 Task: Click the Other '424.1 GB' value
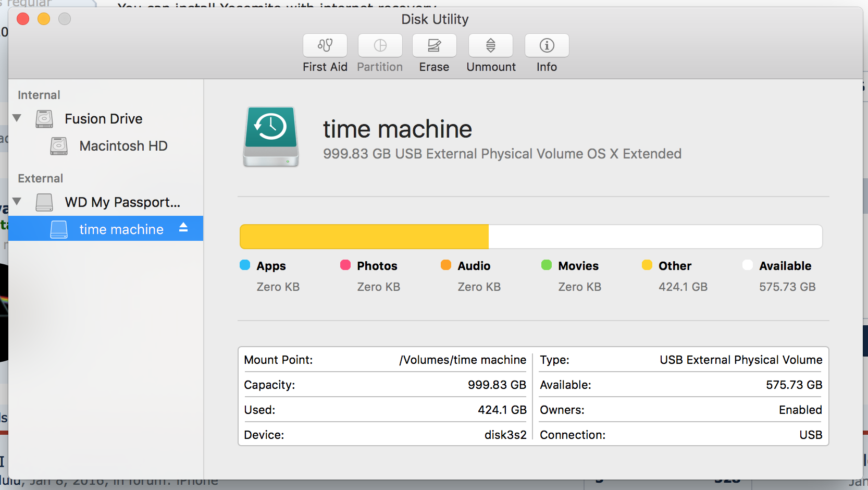coord(683,287)
